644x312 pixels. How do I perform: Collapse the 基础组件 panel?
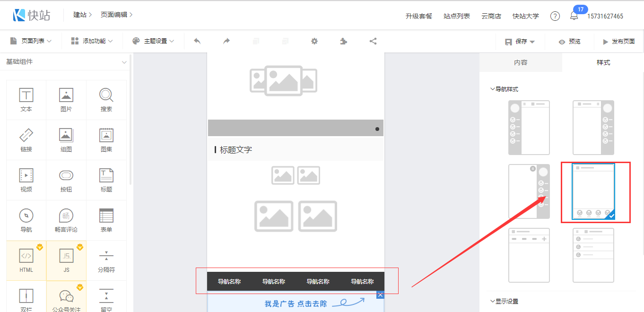124,62
